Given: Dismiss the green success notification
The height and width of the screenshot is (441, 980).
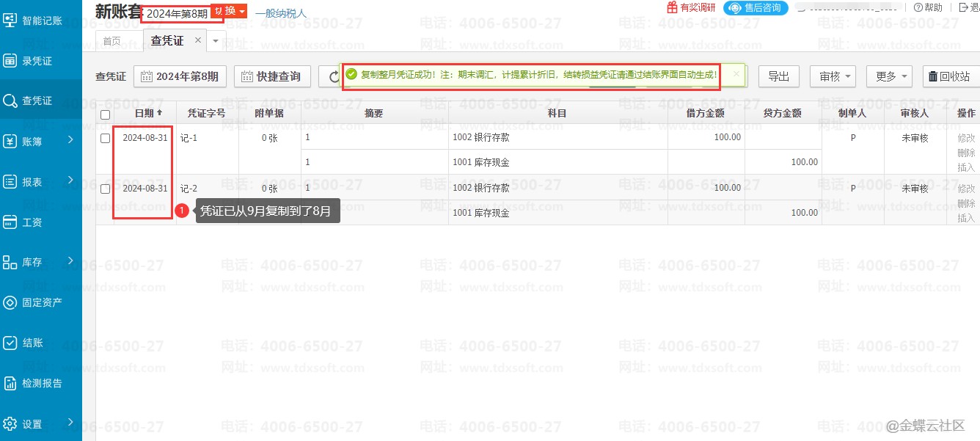Looking at the screenshot, I should 736,74.
